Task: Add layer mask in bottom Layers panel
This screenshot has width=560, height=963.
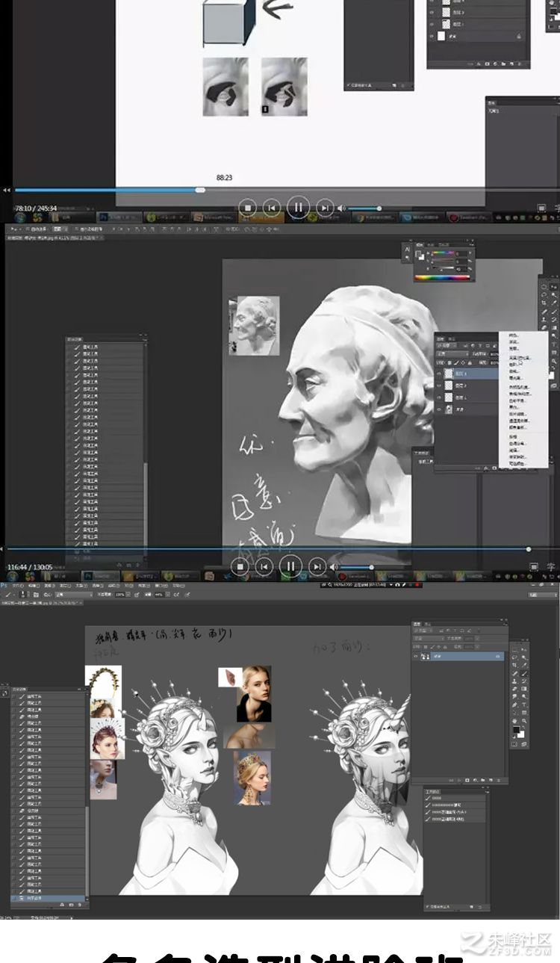Action: (467, 780)
